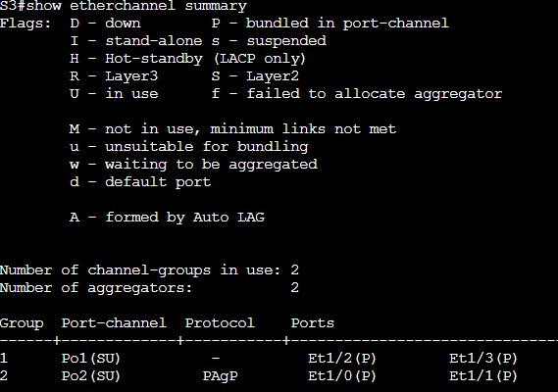Click port Et1/2(P) in group 1
The height and width of the screenshot is (392, 558).
pos(341,359)
